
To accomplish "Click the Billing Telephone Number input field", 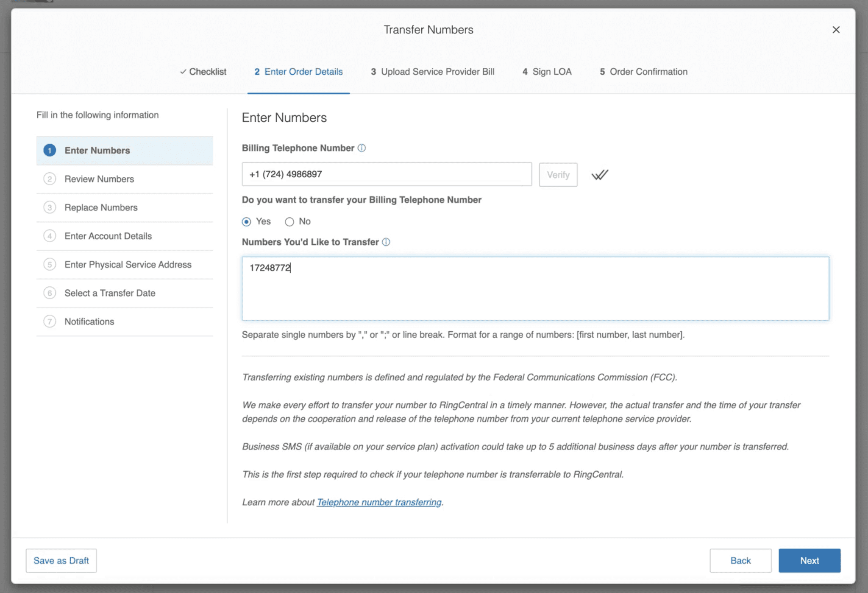I will tap(387, 174).
